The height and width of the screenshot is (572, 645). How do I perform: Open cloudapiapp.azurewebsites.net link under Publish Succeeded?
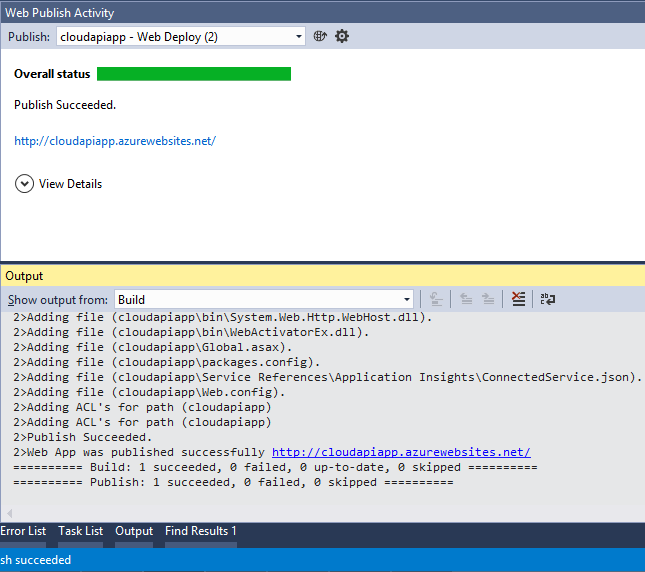point(115,141)
